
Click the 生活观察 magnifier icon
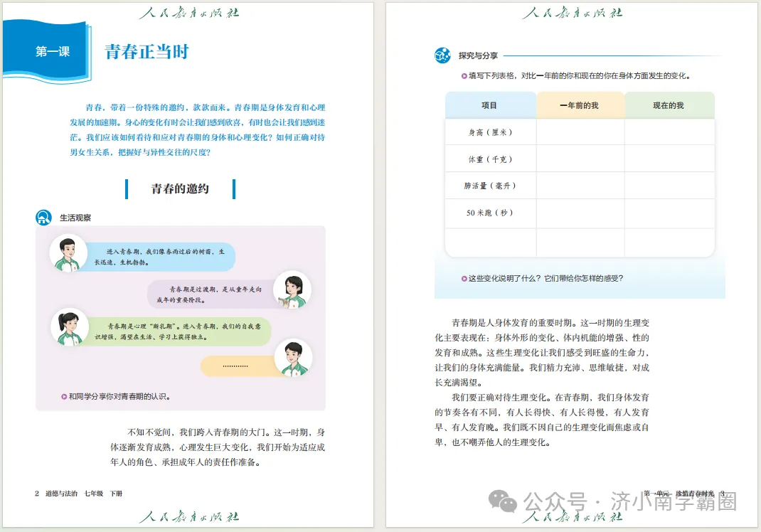tap(43, 218)
